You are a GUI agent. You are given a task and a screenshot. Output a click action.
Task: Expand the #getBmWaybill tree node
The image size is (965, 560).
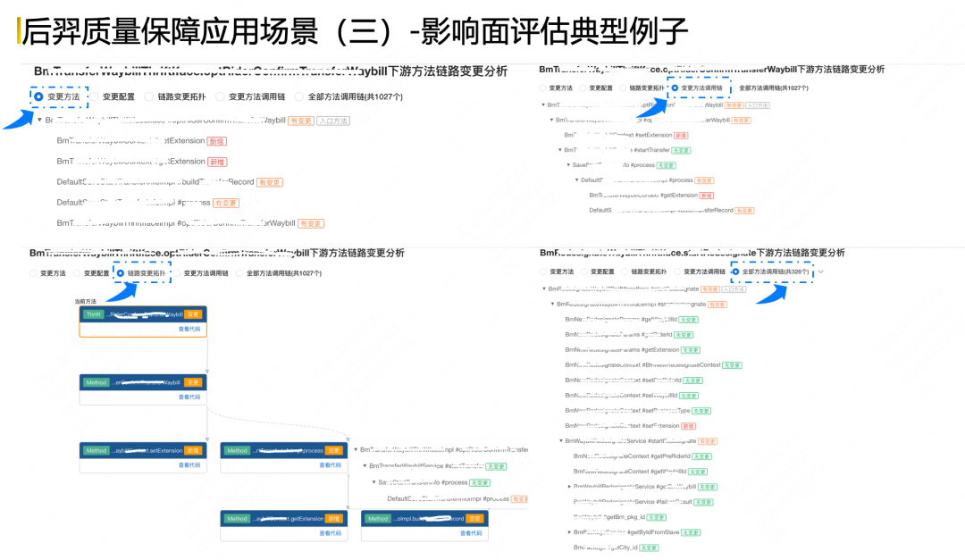click(x=569, y=487)
